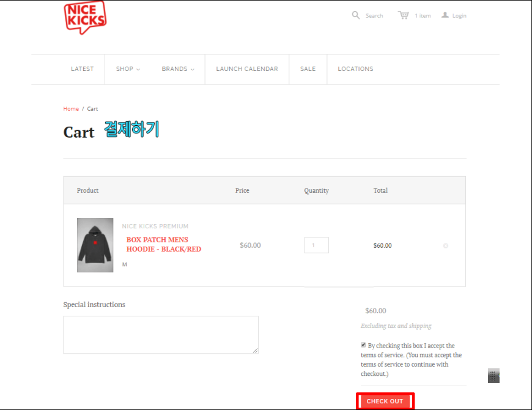Uncheck the terms of service checkbox
532x410 pixels.
pos(363,345)
